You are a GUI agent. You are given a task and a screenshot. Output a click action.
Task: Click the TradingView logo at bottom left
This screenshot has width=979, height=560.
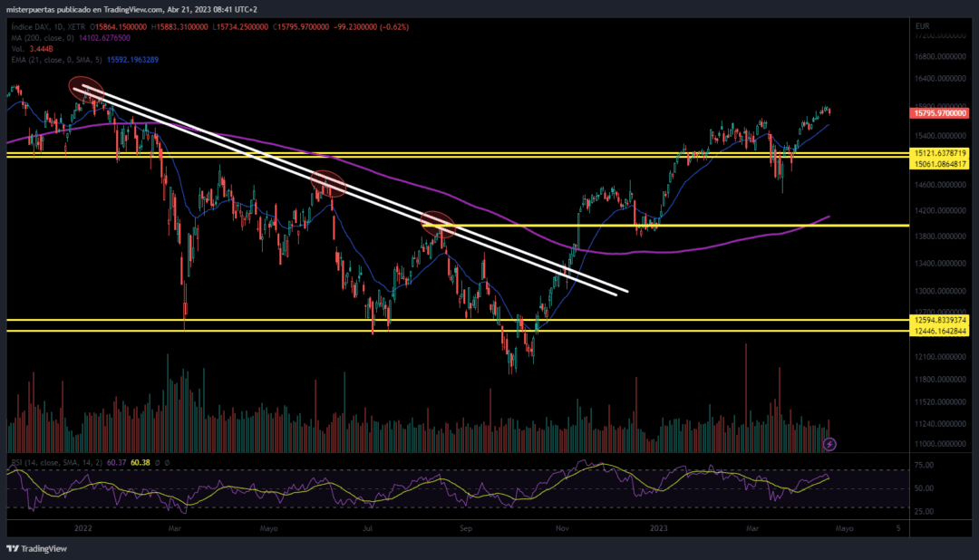[x=29, y=549]
